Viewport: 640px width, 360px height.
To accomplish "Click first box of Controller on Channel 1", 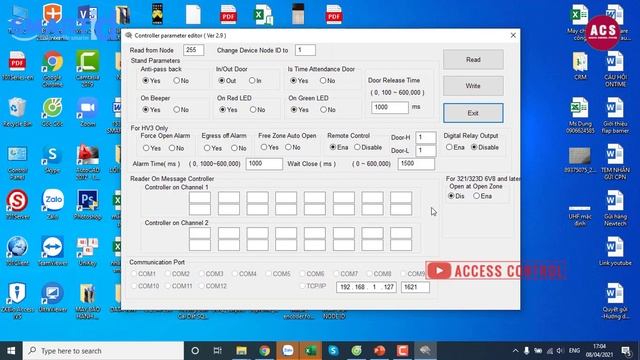I will pyautogui.click(x=200, y=198).
